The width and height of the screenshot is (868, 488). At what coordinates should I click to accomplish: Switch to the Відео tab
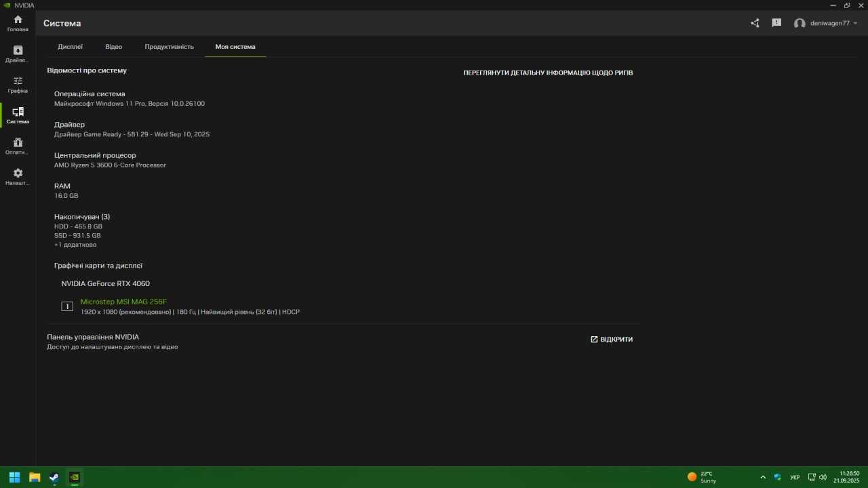[113, 47]
